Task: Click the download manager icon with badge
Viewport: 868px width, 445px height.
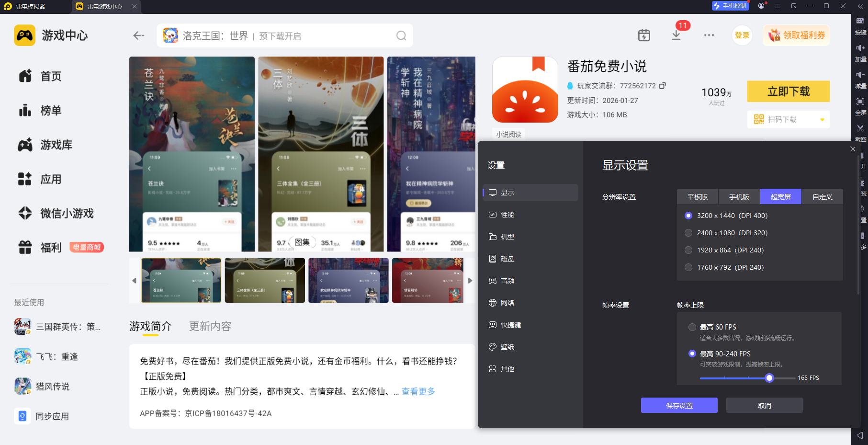Action: coord(676,35)
